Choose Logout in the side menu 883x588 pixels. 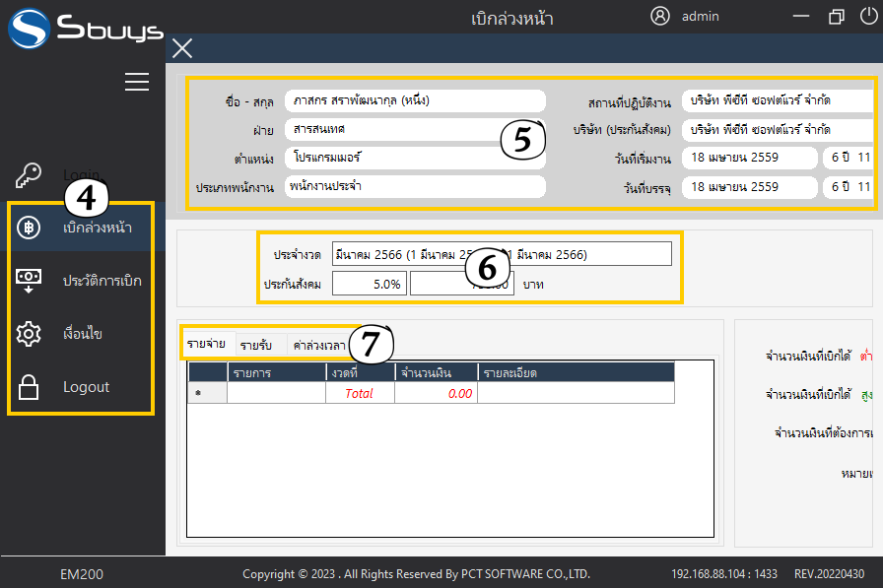pyautogui.click(x=87, y=387)
